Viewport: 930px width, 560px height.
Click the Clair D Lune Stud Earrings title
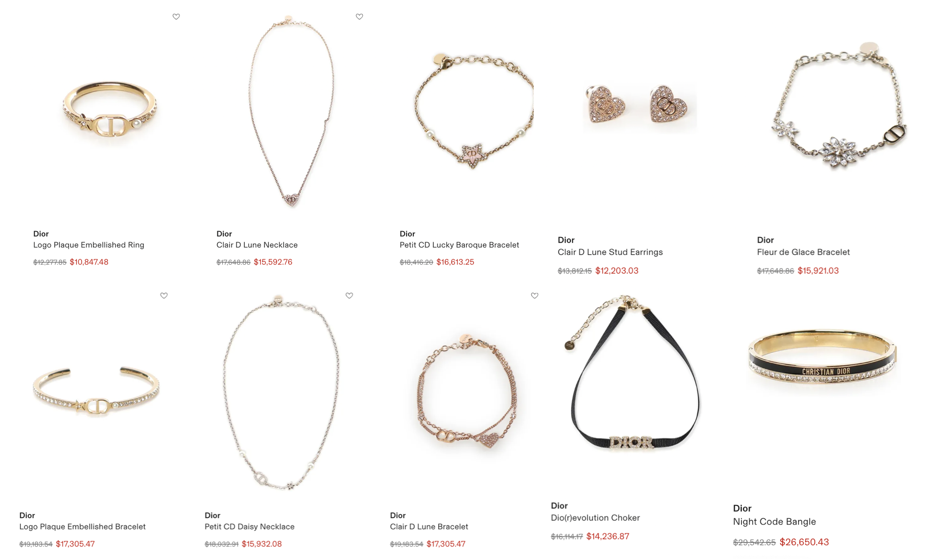click(610, 252)
